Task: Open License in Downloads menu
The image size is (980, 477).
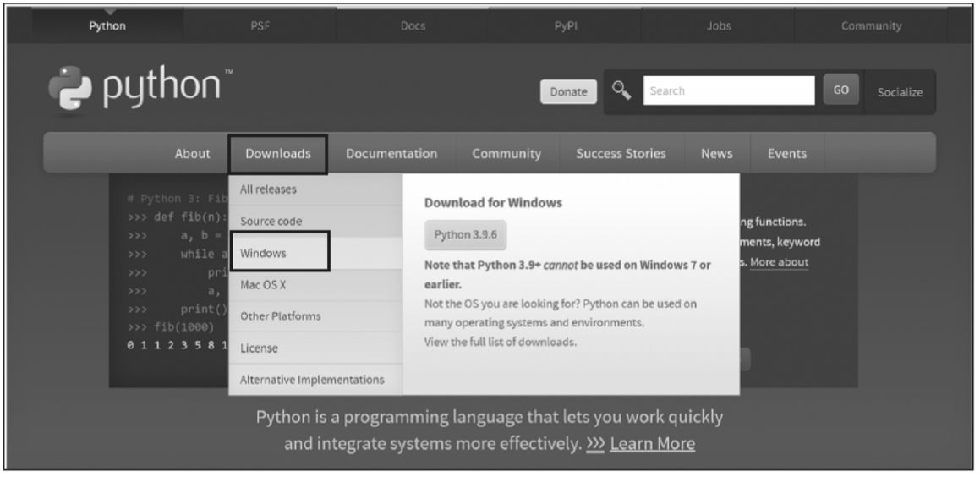Action: coord(315,348)
